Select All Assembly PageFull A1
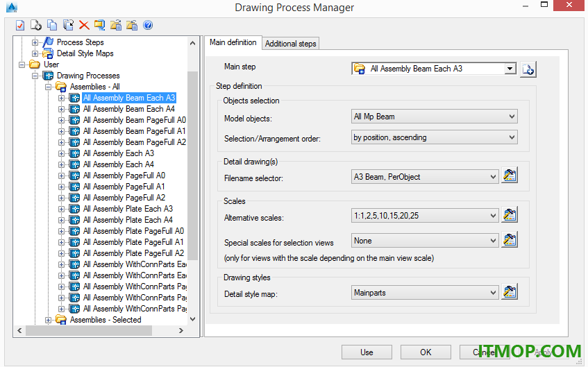 pos(124,187)
